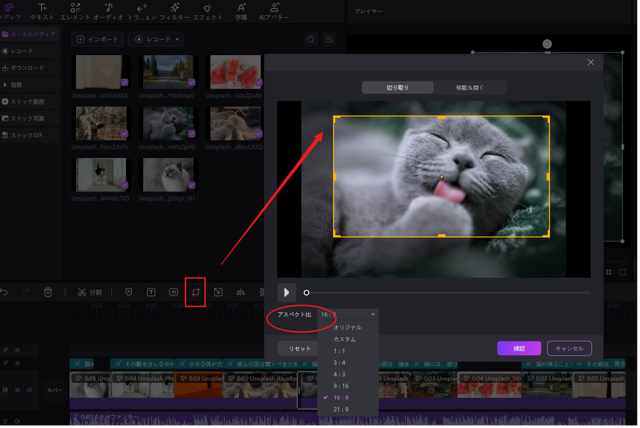The width and height of the screenshot is (640, 428).
Task: Click the split scissors icon
Action: 82,292
